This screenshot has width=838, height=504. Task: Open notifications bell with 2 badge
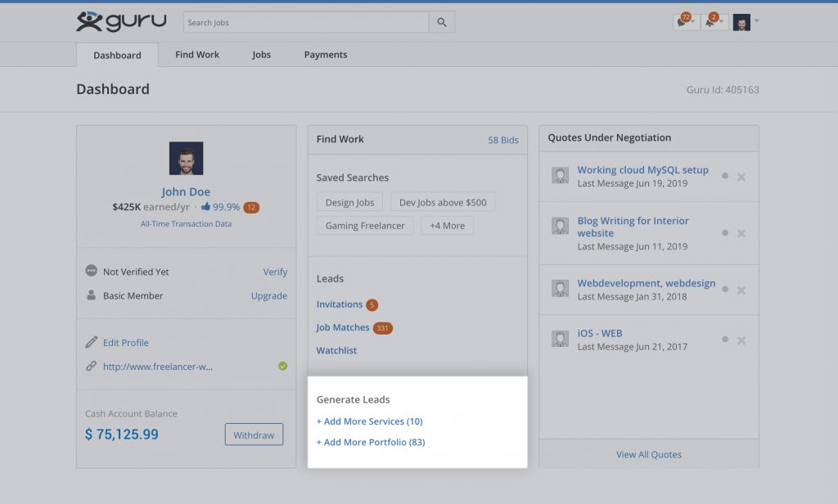(x=713, y=20)
